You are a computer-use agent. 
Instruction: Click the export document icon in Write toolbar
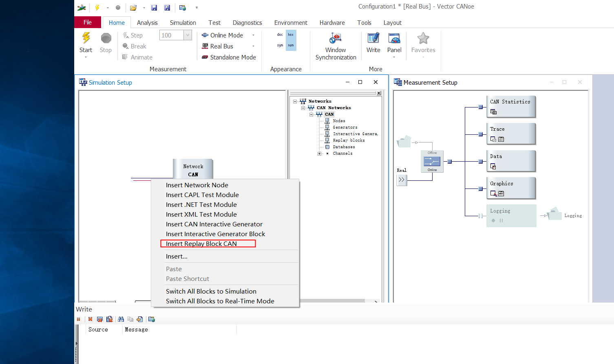140,319
